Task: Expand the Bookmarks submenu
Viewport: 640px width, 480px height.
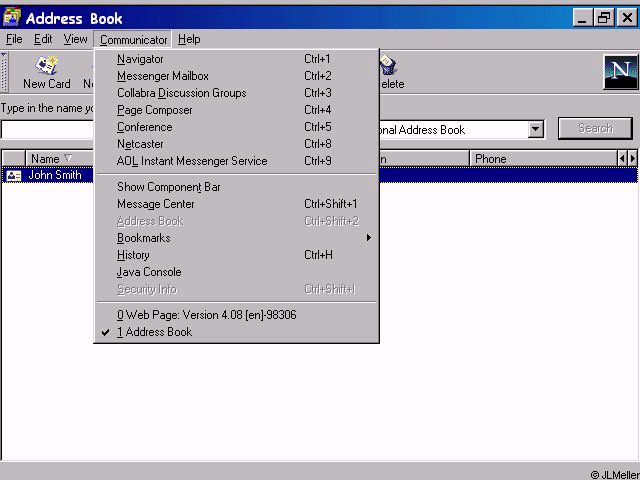Action: pos(236,238)
